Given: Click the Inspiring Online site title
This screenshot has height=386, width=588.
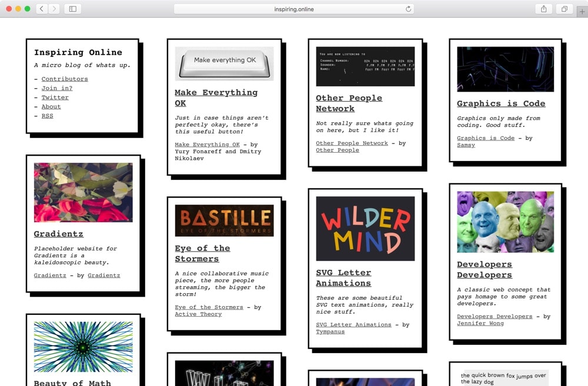Looking at the screenshot, I should click(78, 52).
